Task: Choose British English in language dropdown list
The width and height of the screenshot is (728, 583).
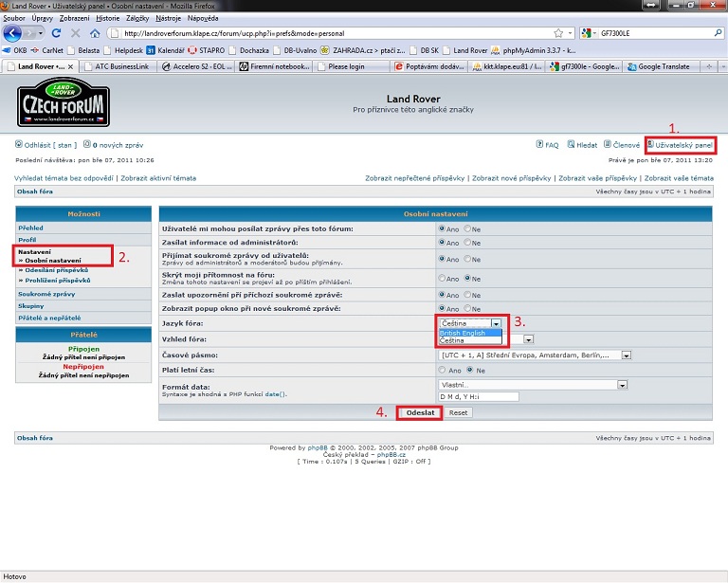Action: (x=463, y=333)
